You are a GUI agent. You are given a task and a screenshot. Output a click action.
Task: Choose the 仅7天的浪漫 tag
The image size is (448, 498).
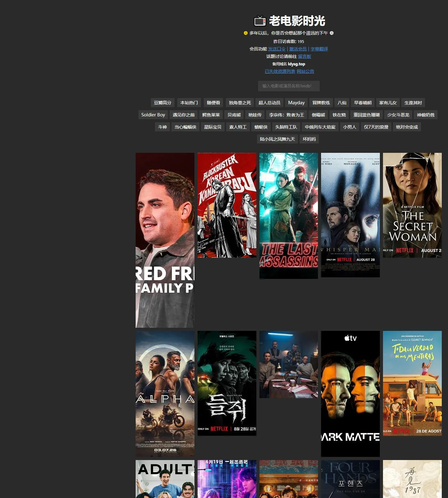pyautogui.click(x=376, y=127)
